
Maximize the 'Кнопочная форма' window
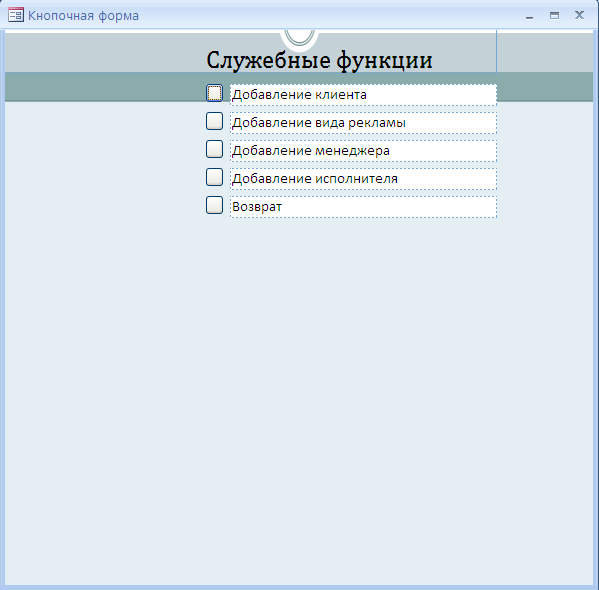(554, 15)
